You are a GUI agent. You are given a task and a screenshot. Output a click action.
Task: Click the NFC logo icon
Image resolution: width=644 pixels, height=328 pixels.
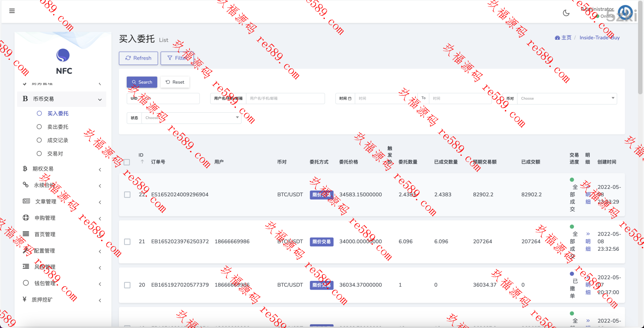tap(63, 55)
